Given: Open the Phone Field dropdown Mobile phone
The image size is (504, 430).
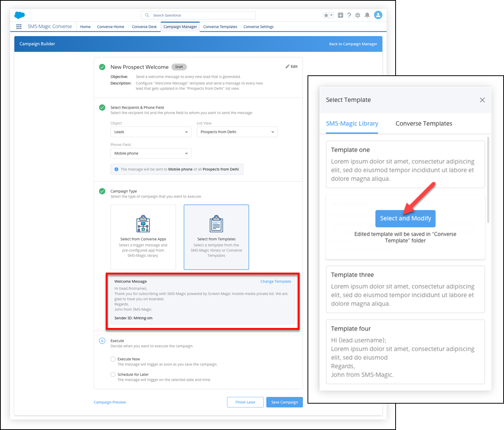Looking at the screenshot, I should pos(151,153).
